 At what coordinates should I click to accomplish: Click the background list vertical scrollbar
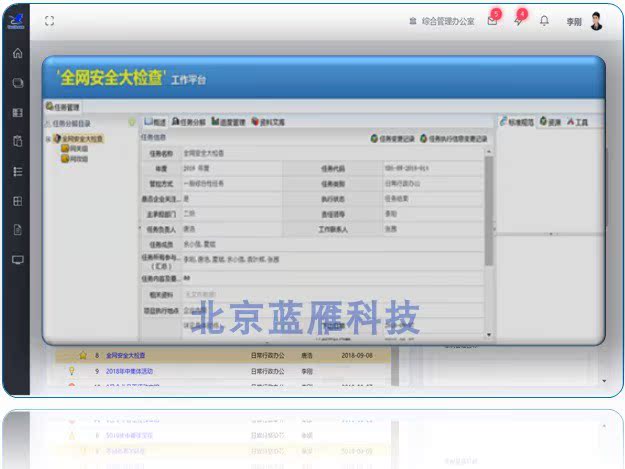(395, 366)
